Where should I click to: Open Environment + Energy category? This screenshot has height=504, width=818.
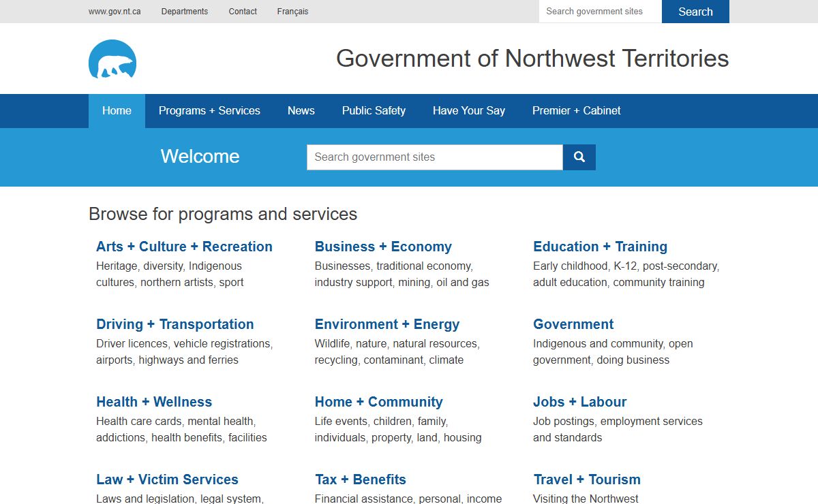(387, 324)
